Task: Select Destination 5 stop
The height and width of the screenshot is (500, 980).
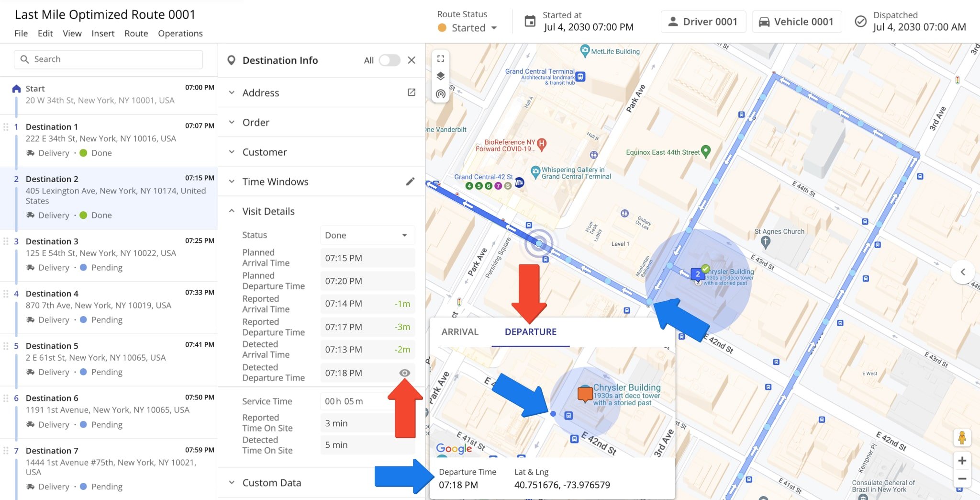Action: pyautogui.click(x=109, y=359)
